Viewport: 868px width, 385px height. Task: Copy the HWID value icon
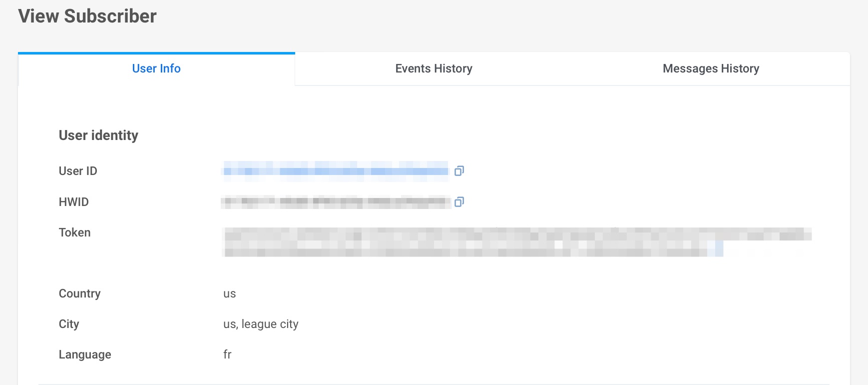coord(459,202)
